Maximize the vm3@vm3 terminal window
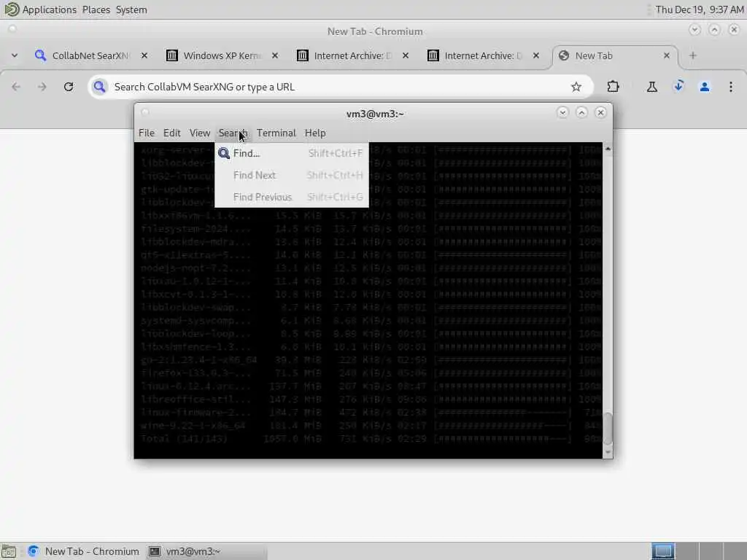 pyautogui.click(x=581, y=112)
